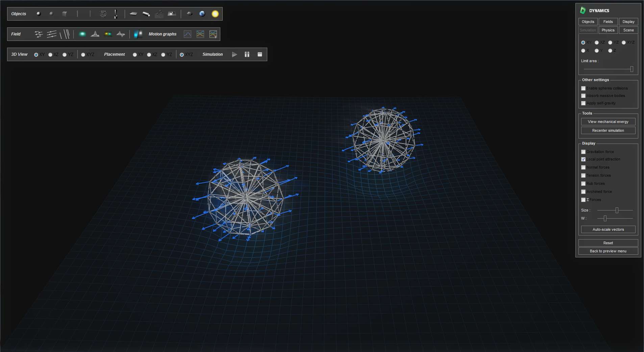Open the Scene tab
Screen dimensions: 644x352
(x=628, y=30)
